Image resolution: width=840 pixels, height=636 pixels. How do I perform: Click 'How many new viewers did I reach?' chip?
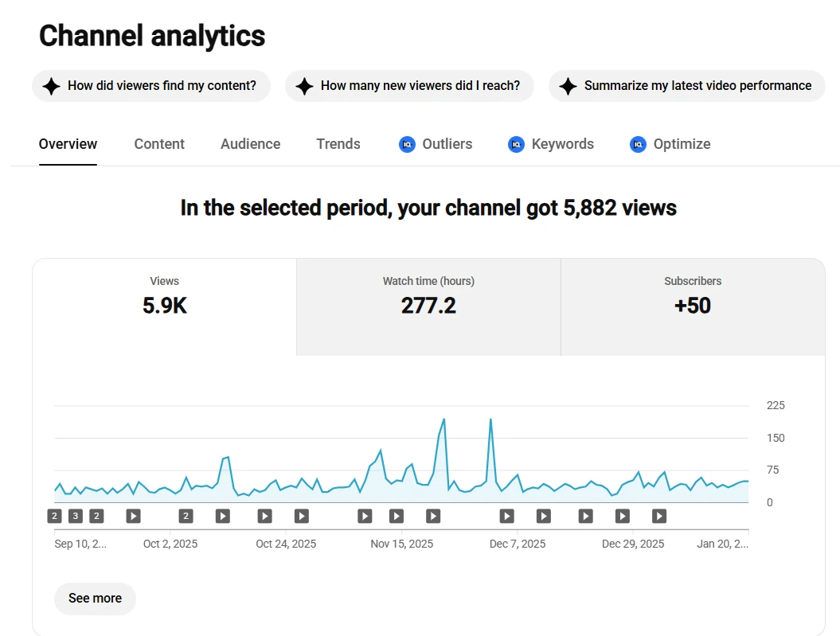point(409,86)
